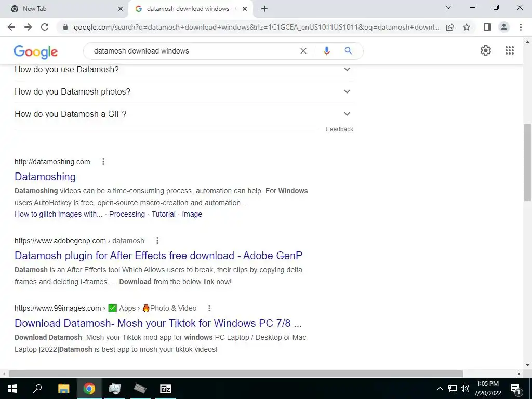Open Datamosh plugin for After Effects result

point(158,256)
